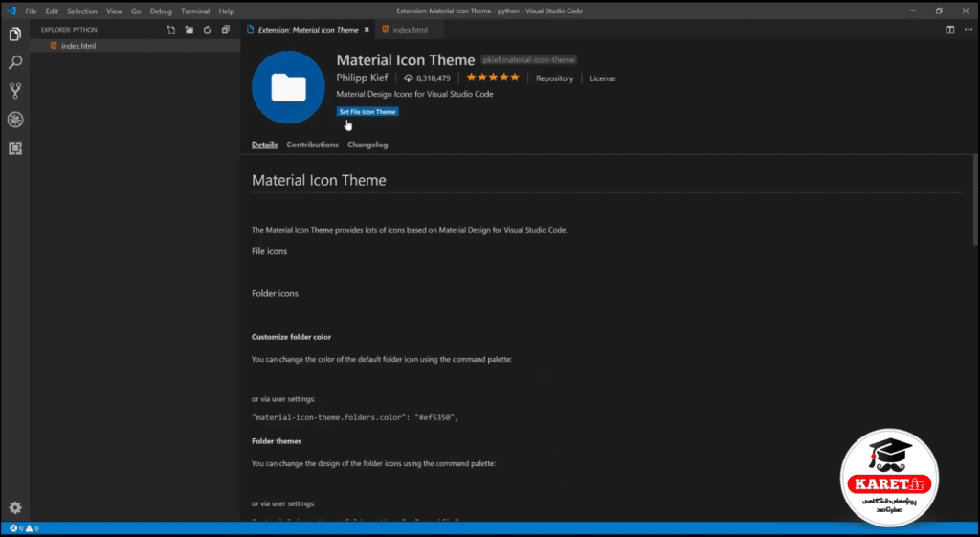The height and width of the screenshot is (537, 980).
Task: Open the License link
Action: [x=603, y=78]
